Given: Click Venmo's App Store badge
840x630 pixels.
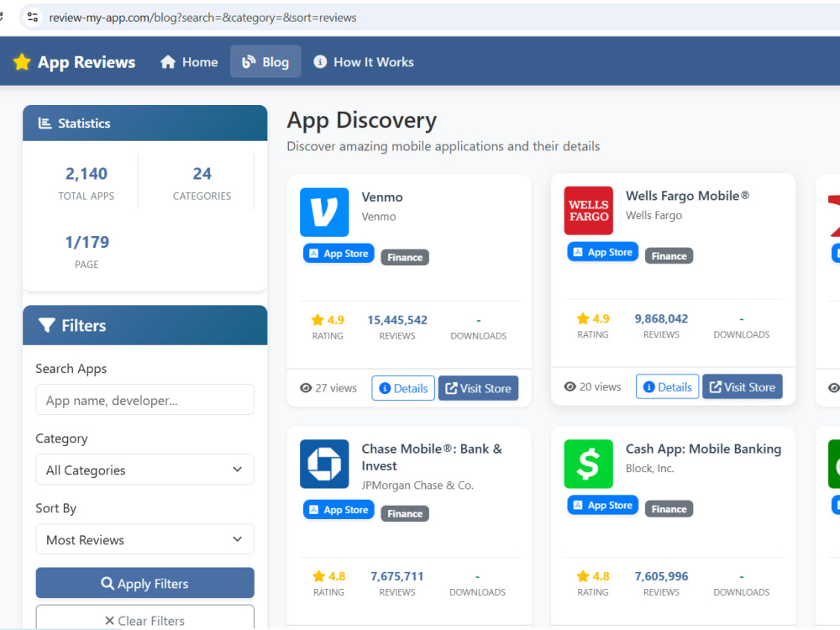Looking at the screenshot, I should tap(339, 254).
